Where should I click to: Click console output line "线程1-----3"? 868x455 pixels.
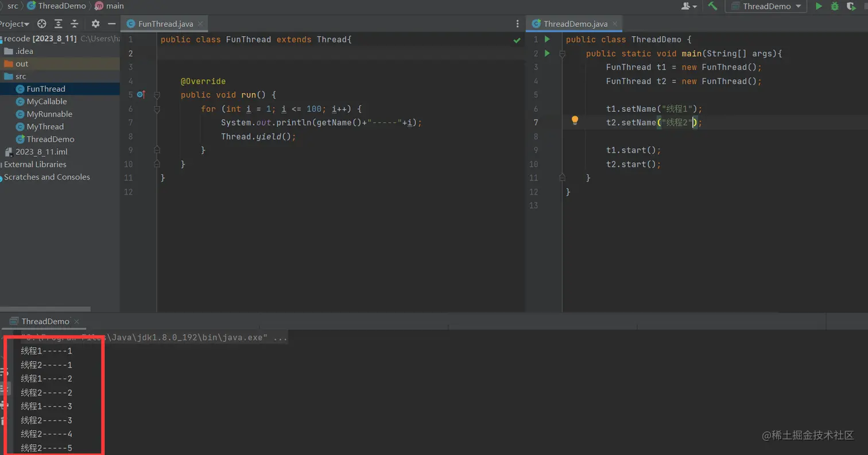tap(46, 406)
